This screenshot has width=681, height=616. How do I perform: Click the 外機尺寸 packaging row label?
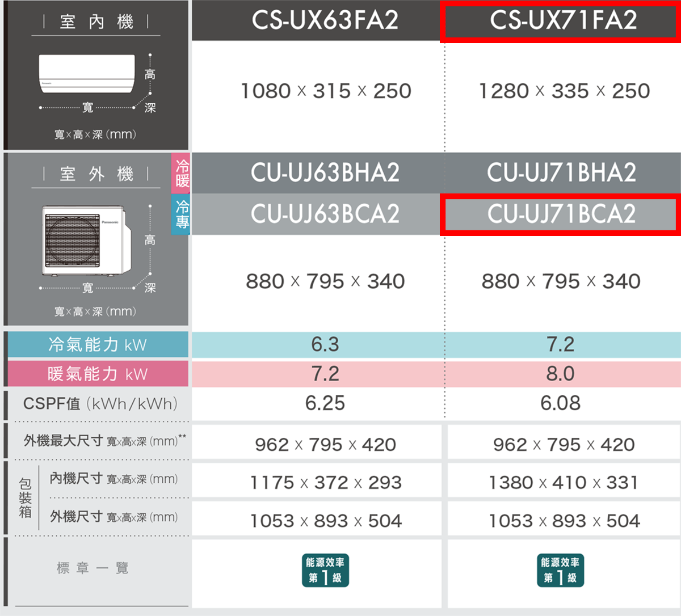[113, 517]
